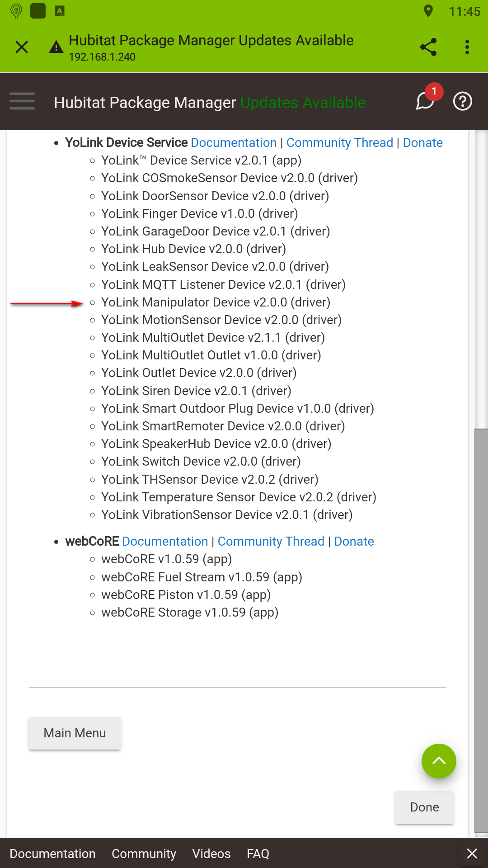Open Hubitat help via question mark icon
The height and width of the screenshot is (868, 488).
(x=463, y=102)
